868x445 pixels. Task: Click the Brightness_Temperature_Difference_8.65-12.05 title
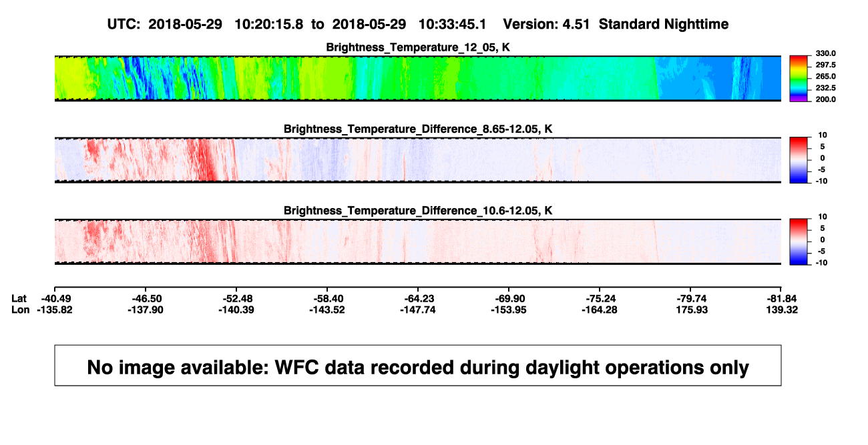pos(418,129)
